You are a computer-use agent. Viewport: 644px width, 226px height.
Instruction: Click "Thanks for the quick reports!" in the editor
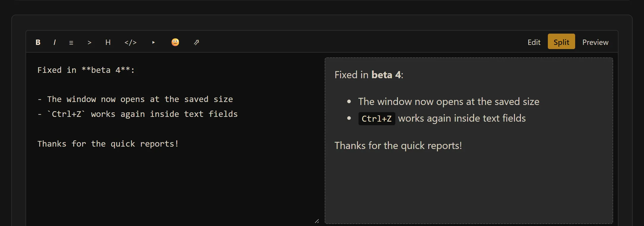(108, 144)
